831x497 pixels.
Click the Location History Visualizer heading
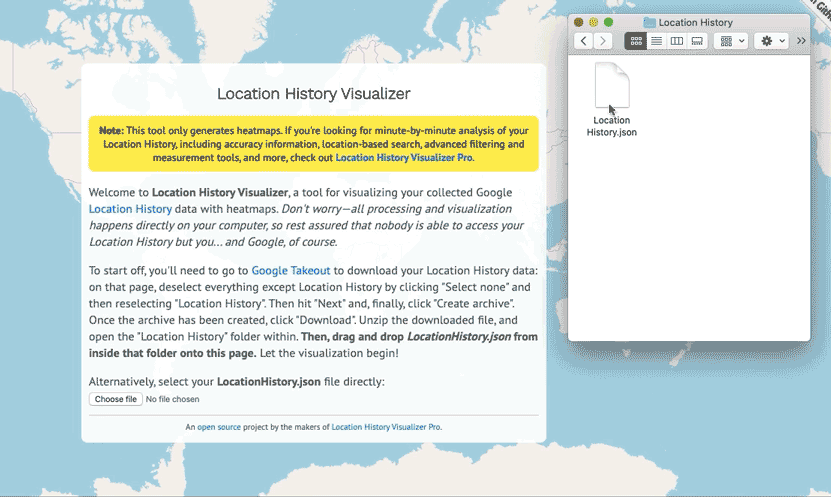coord(314,94)
